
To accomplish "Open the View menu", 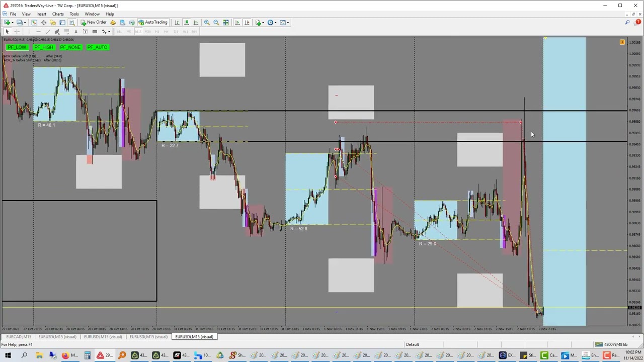I will coord(26,14).
